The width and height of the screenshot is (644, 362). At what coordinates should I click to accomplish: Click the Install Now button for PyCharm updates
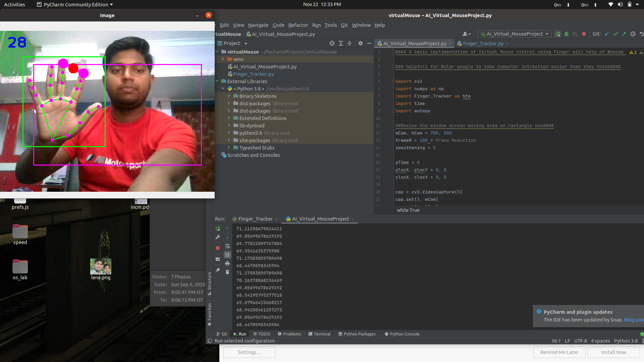(613, 352)
